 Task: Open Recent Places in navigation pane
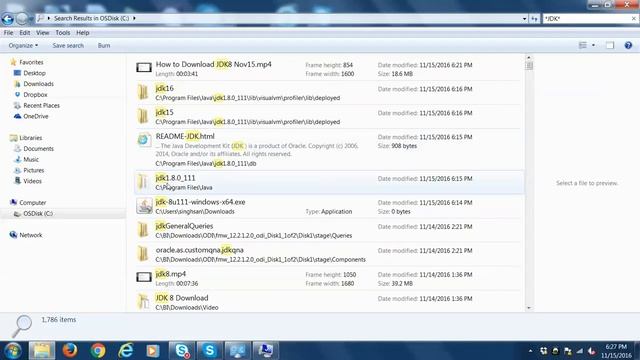[x=37, y=105]
